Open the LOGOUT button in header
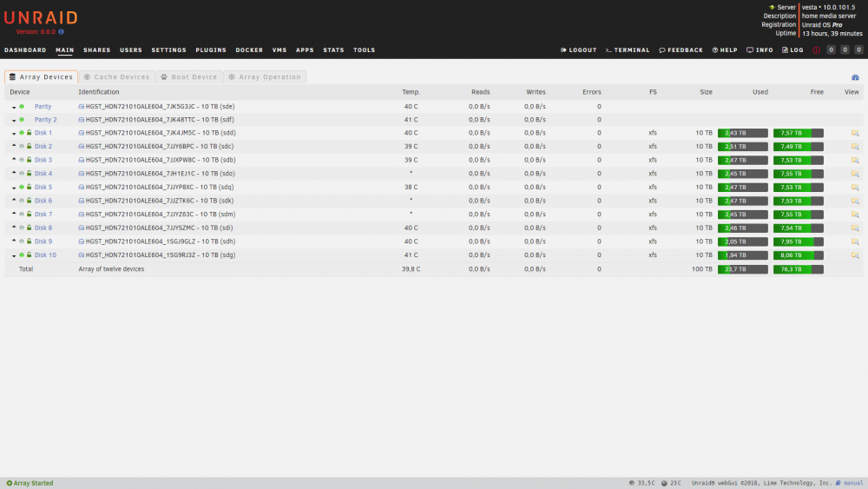The width and height of the screenshot is (868, 489). [578, 50]
